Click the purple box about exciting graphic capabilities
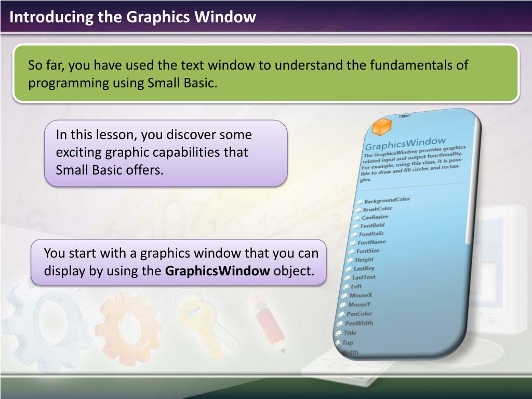This screenshot has width=532, height=399. (166, 153)
